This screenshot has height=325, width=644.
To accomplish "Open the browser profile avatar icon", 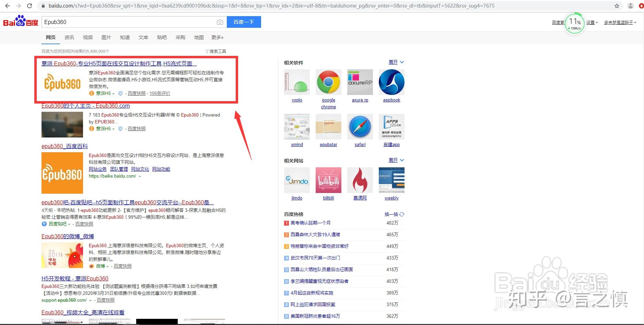I will tap(630, 6).
